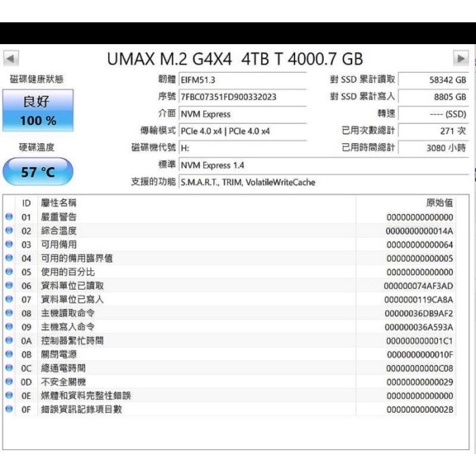Select the status icon beside 控制器繁忙時間
Viewport: 476px width, 476px height.
click(8, 341)
